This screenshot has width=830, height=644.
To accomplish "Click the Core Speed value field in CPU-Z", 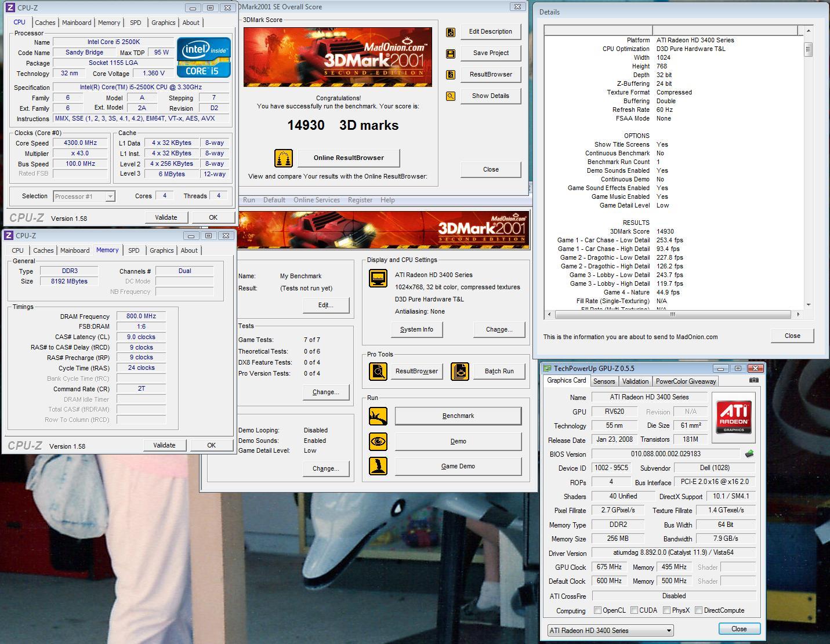I will pos(80,143).
